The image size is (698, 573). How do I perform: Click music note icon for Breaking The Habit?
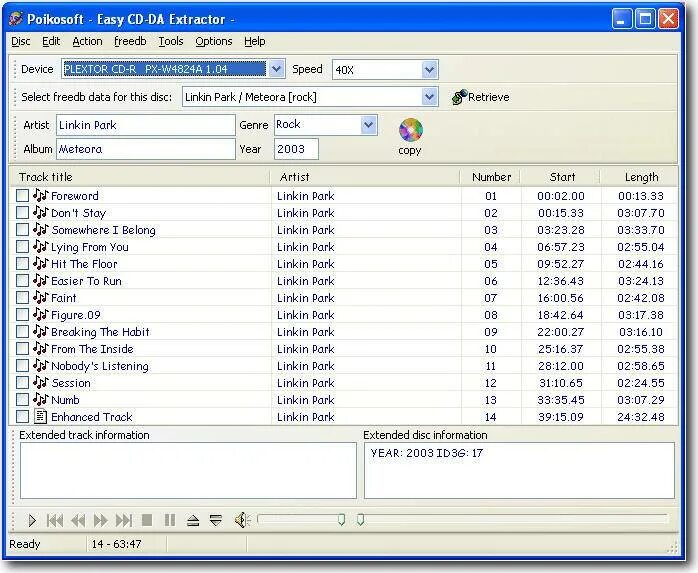41,331
